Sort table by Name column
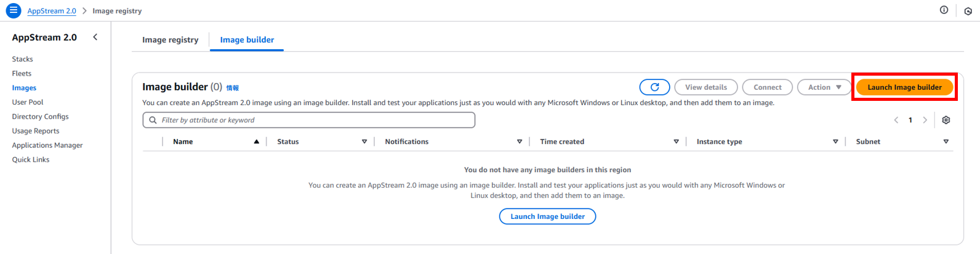The height and width of the screenshot is (254, 980). pos(183,141)
